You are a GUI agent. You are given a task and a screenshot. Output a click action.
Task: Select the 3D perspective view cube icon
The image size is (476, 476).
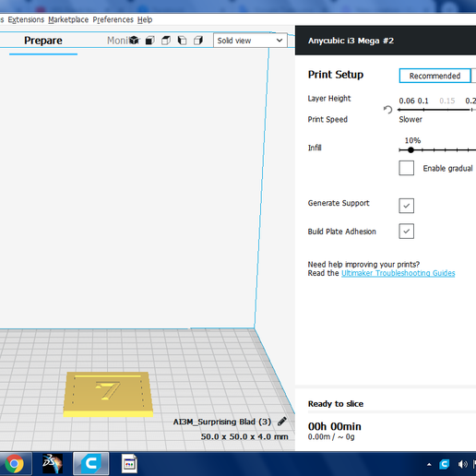pyautogui.click(x=134, y=41)
